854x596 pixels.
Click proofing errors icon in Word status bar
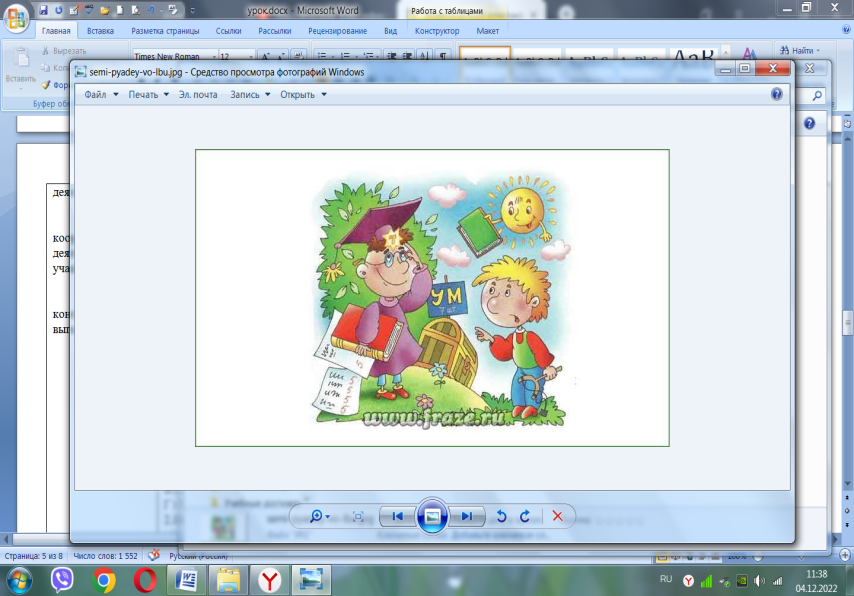154,556
